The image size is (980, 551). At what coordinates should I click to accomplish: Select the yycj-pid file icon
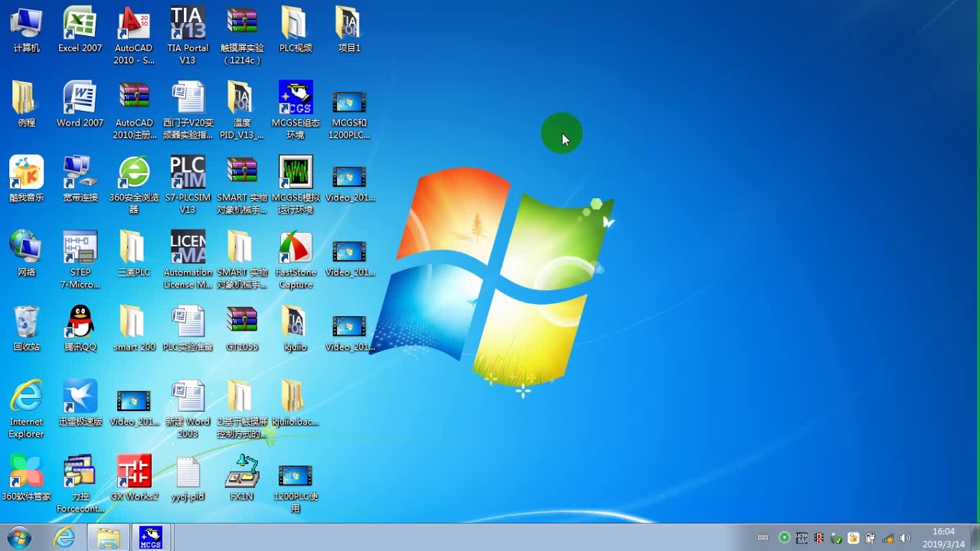tap(188, 478)
